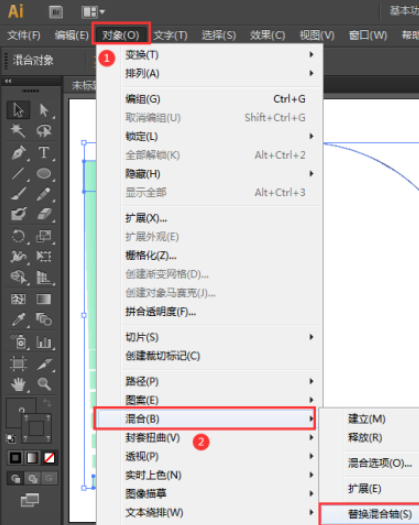Select the Paintbrush tool
This screenshot has height=525, width=419.
tap(18, 194)
